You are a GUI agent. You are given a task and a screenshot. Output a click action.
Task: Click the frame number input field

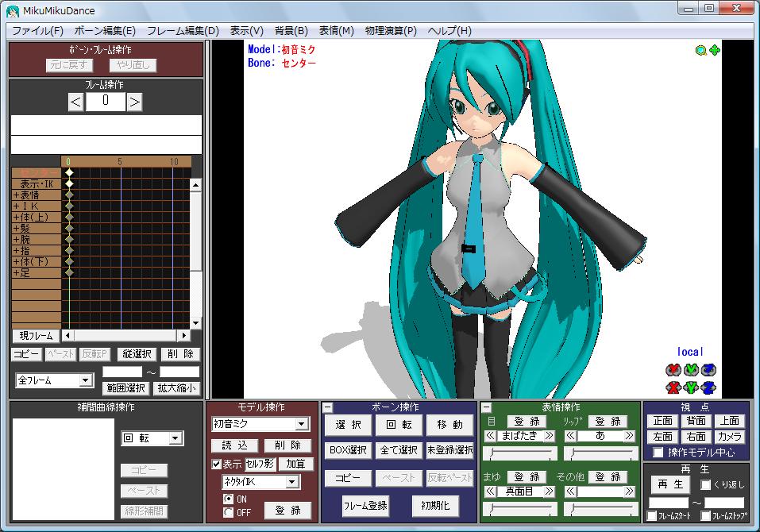point(105,102)
